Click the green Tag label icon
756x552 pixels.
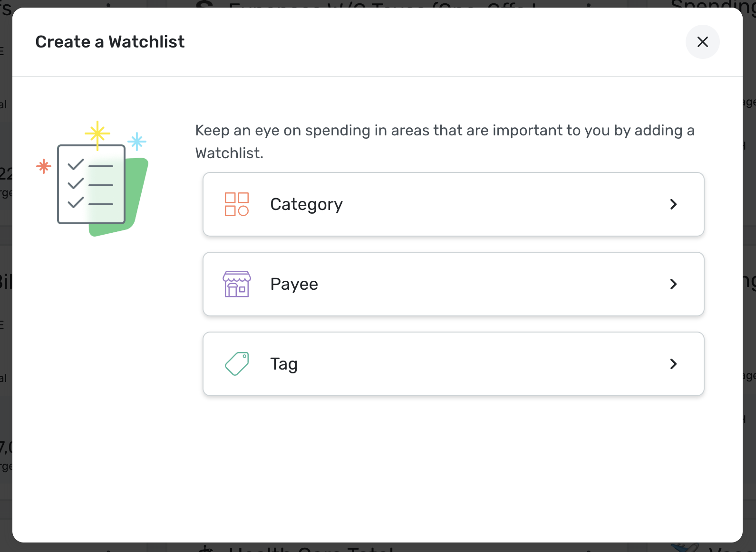pyautogui.click(x=237, y=364)
